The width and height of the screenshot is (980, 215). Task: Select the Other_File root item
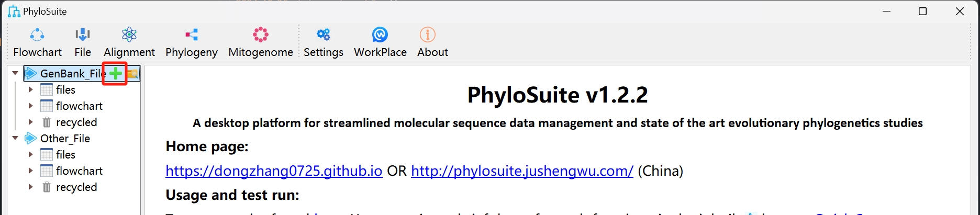[x=65, y=138]
